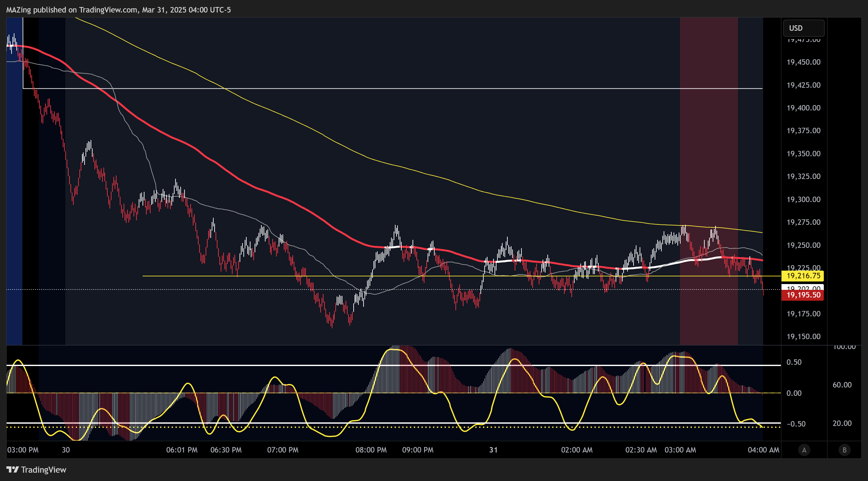
Task: Select the 30 date label on time axis
Action: tap(66, 450)
